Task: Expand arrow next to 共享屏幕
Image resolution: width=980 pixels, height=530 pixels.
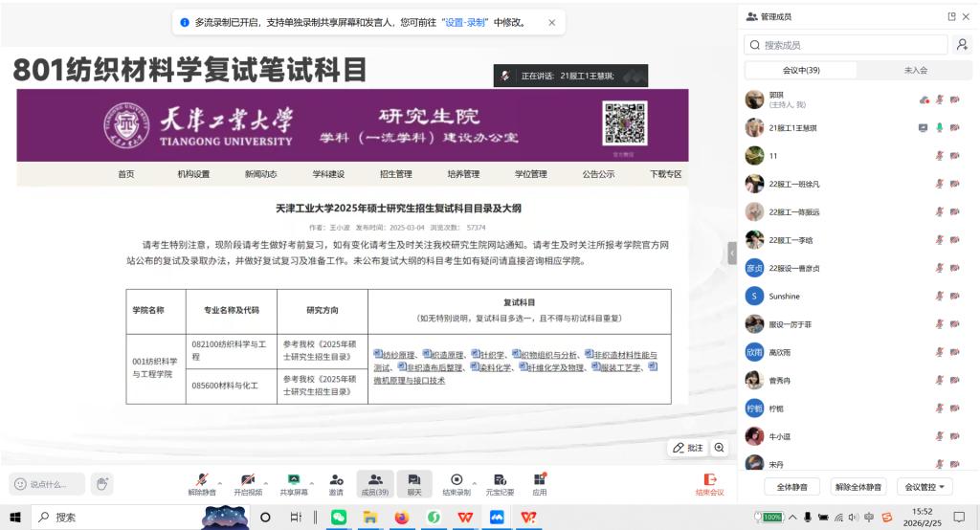Action: click(312, 482)
